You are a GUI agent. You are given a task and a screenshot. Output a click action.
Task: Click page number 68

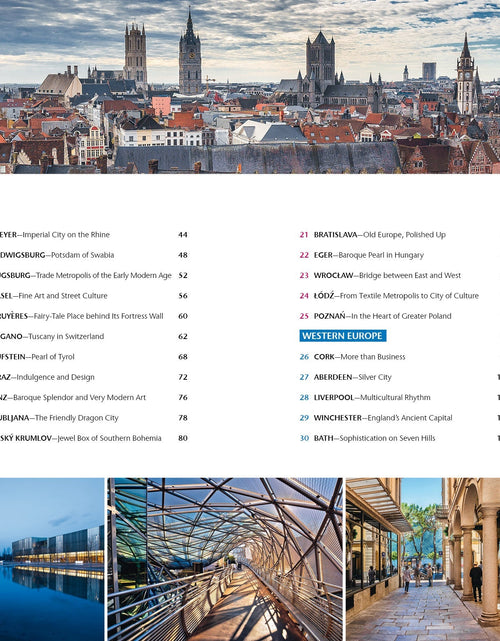(x=183, y=357)
